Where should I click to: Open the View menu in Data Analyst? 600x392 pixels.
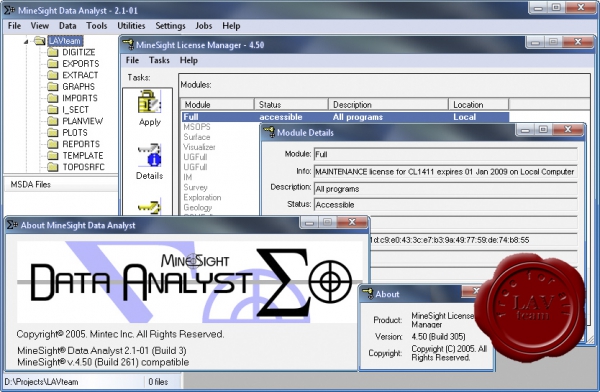tap(39, 26)
